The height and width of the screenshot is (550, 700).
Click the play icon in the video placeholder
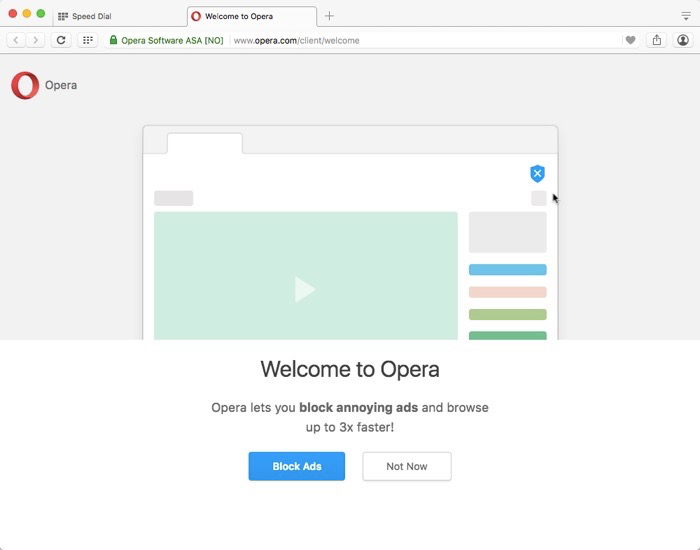tap(305, 289)
